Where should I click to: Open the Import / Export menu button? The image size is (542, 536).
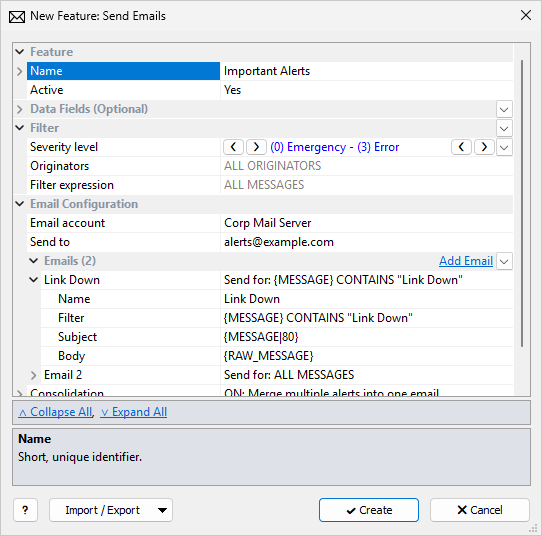coord(111,510)
